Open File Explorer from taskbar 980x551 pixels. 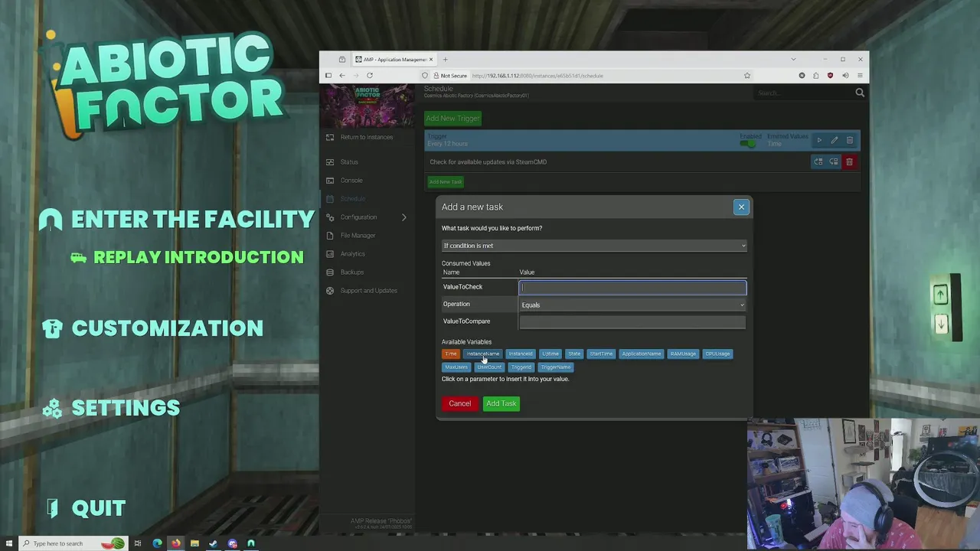coord(194,543)
